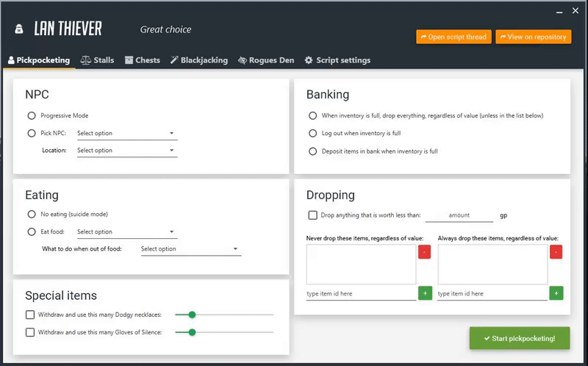Close the Lan Thiever window
This screenshot has width=588, height=366.
(576, 11)
